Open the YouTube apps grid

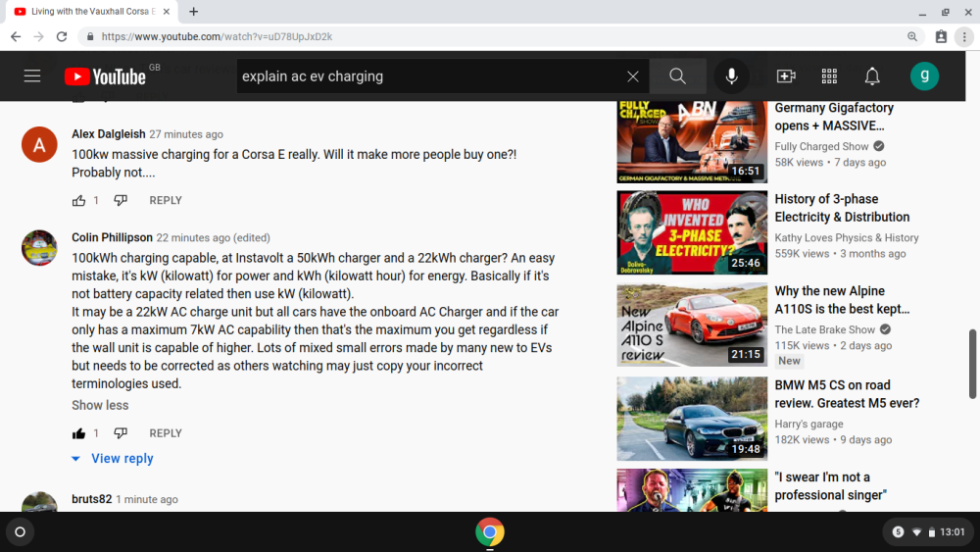click(x=829, y=76)
